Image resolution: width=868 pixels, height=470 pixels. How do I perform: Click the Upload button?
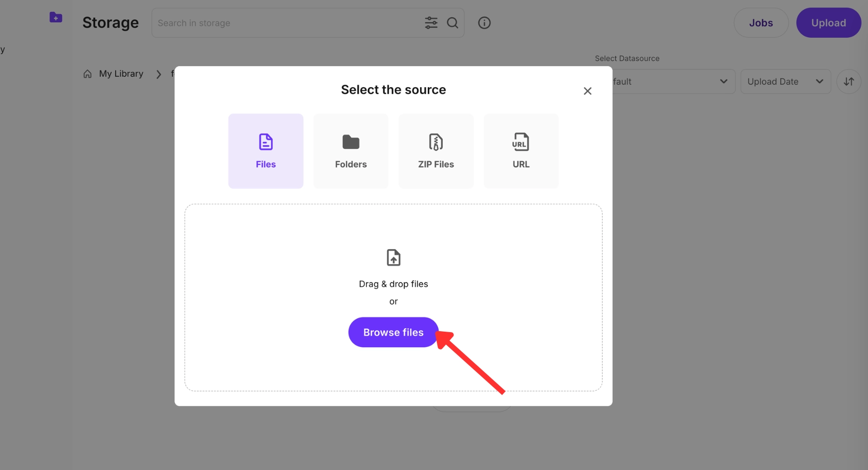click(x=828, y=23)
